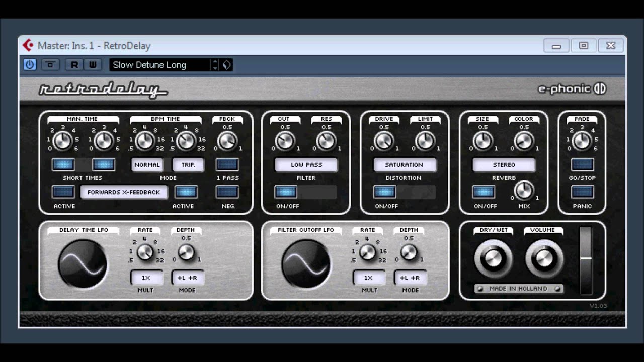Select NORMAL mode button
Image resolution: width=644 pixels, height=362 pixels.
[147, 165]
